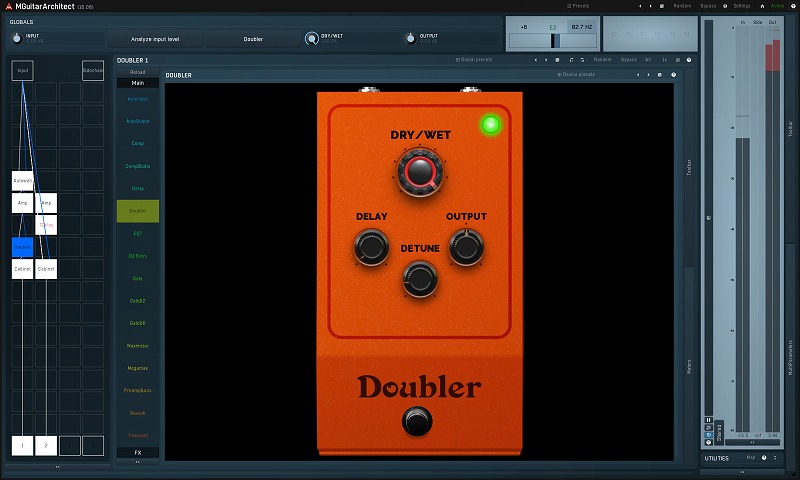
Task: Pause the level meters
Action: tap(709, 420)
